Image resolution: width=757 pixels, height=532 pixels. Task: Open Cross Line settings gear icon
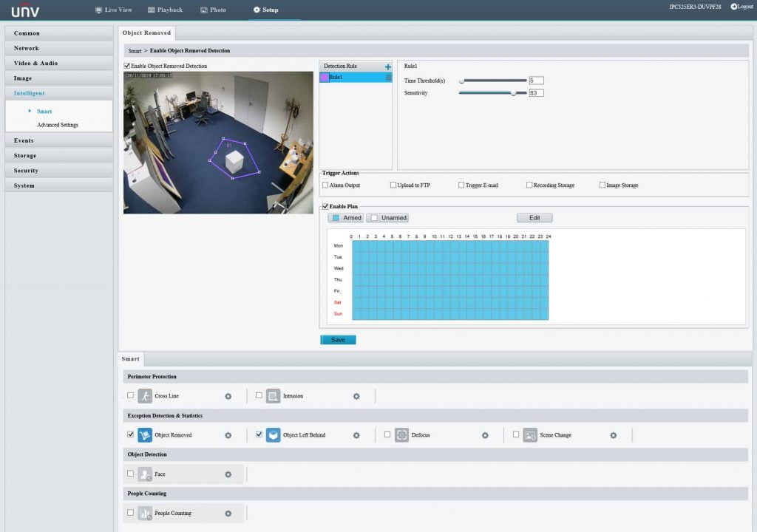click(228, 396)
